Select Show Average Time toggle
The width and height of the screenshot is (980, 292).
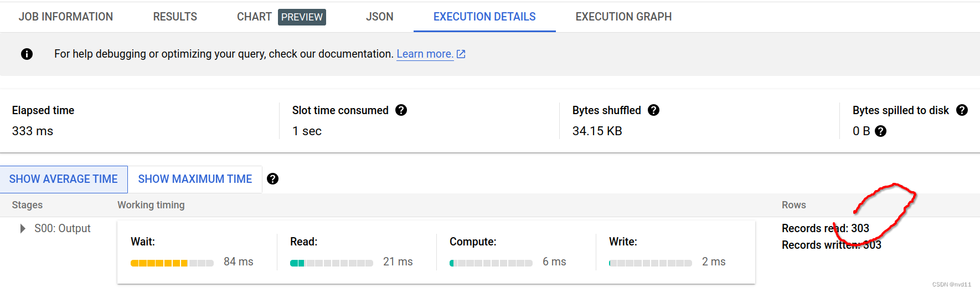pos(64,179)
